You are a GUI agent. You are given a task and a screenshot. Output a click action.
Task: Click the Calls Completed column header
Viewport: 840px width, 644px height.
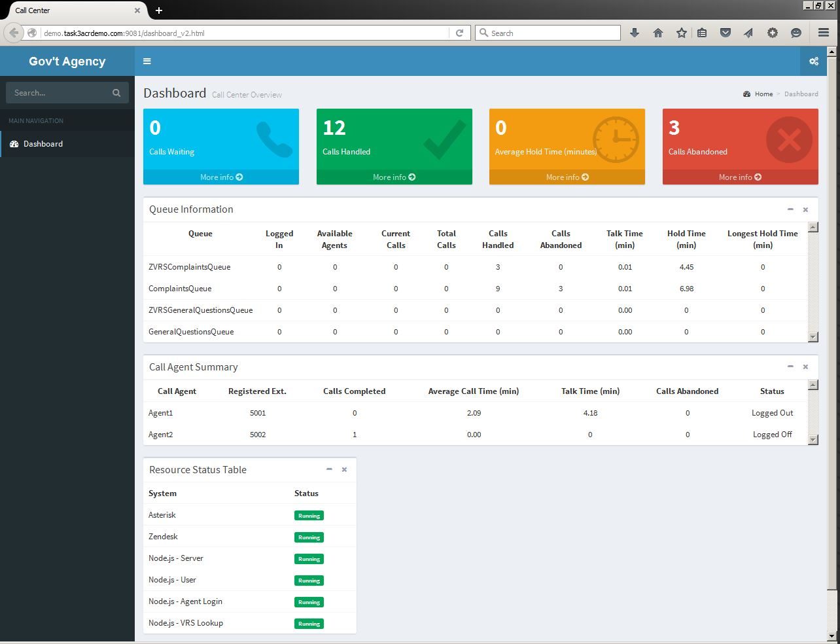coord(354,391)
